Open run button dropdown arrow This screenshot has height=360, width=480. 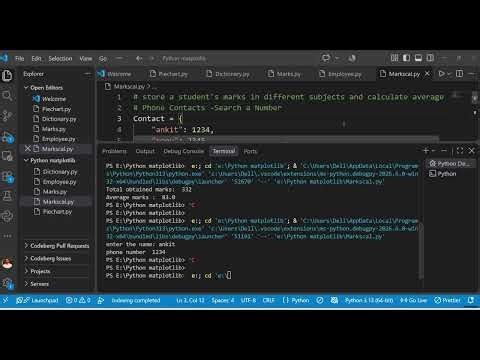(449, 74)
